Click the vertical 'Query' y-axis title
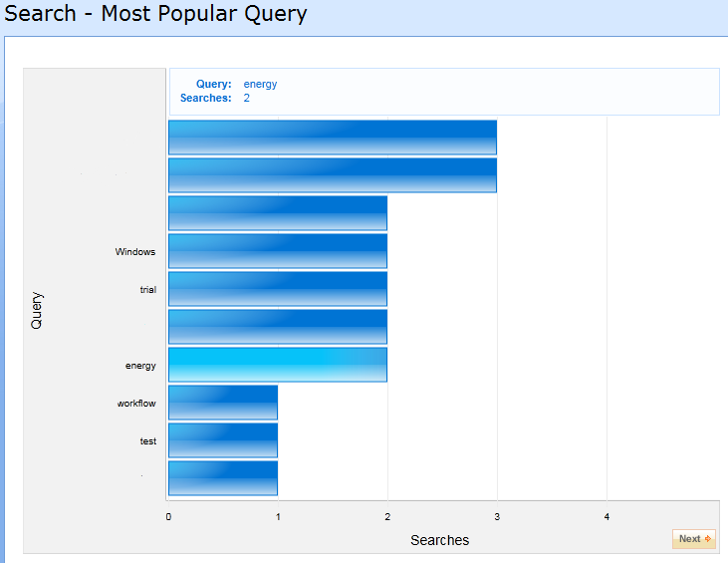Viewport: 728px width, 563px height. click(37, 310)
